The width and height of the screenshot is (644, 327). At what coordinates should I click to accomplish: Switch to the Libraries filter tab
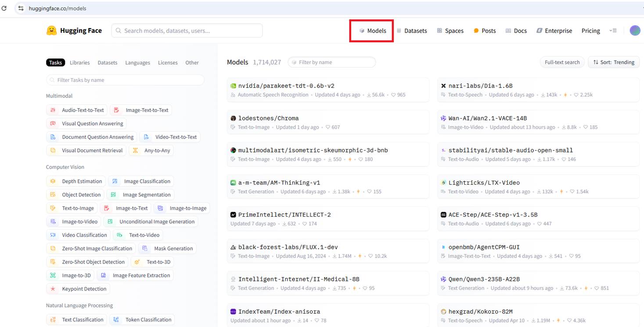click(x=79, y=62)
